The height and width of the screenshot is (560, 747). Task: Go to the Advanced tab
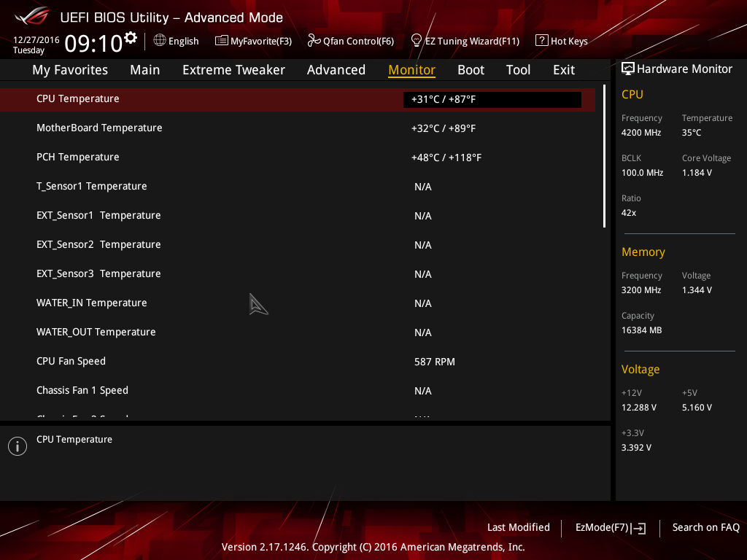point(336,70)
